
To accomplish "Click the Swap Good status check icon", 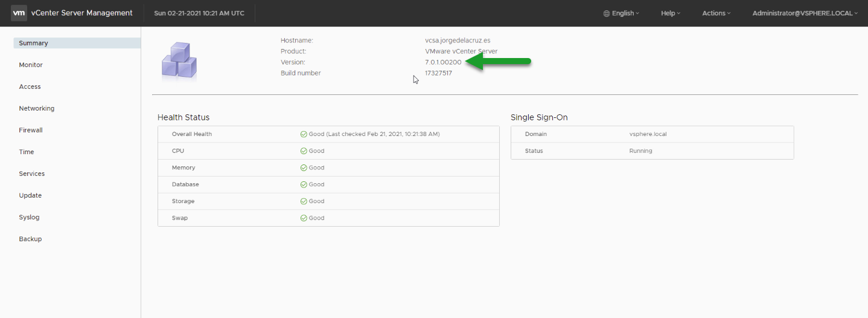I will click(304, 218).
